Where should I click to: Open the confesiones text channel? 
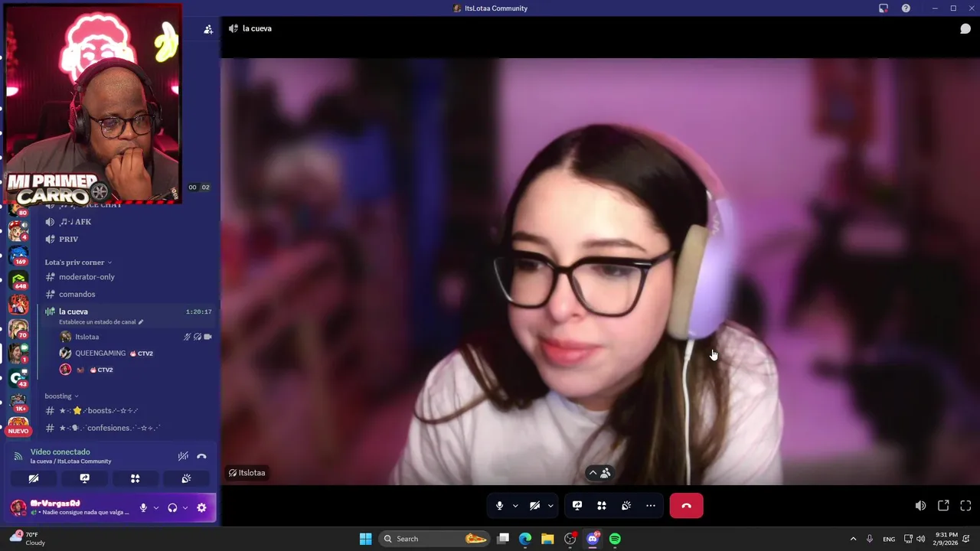pos(109,429)
